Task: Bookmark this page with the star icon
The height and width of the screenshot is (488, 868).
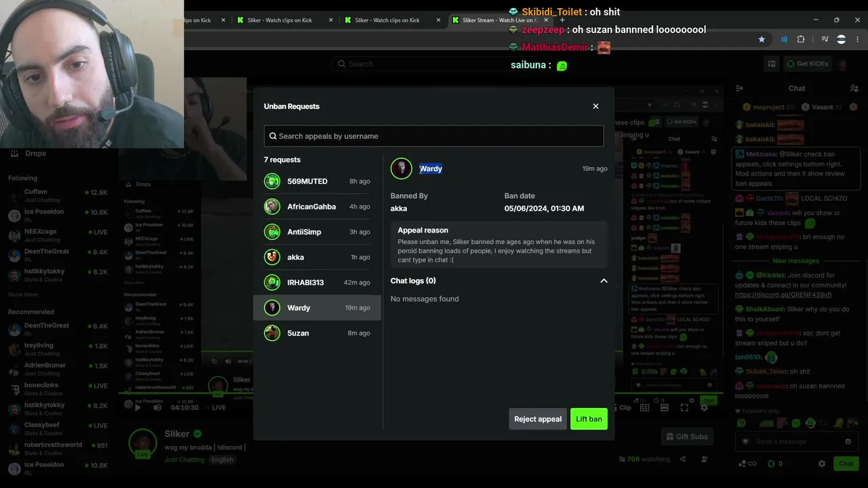Action: 762,39
